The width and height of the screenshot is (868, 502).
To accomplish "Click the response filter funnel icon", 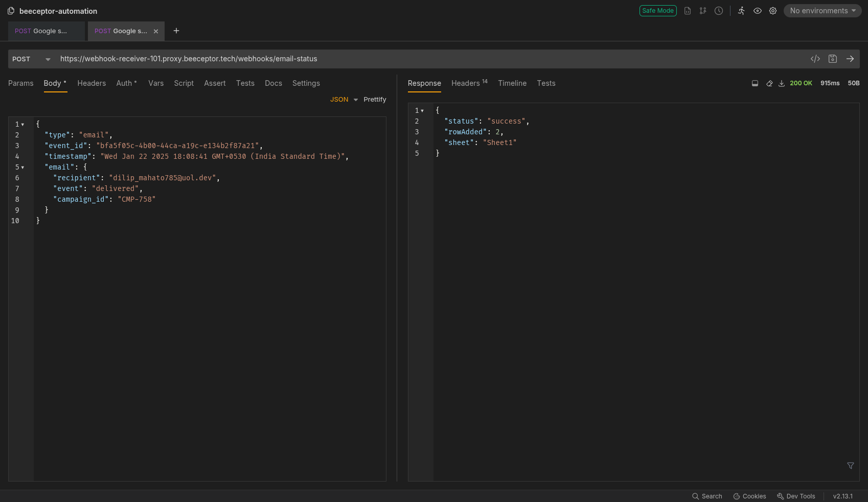I will (x=851, y=466).
